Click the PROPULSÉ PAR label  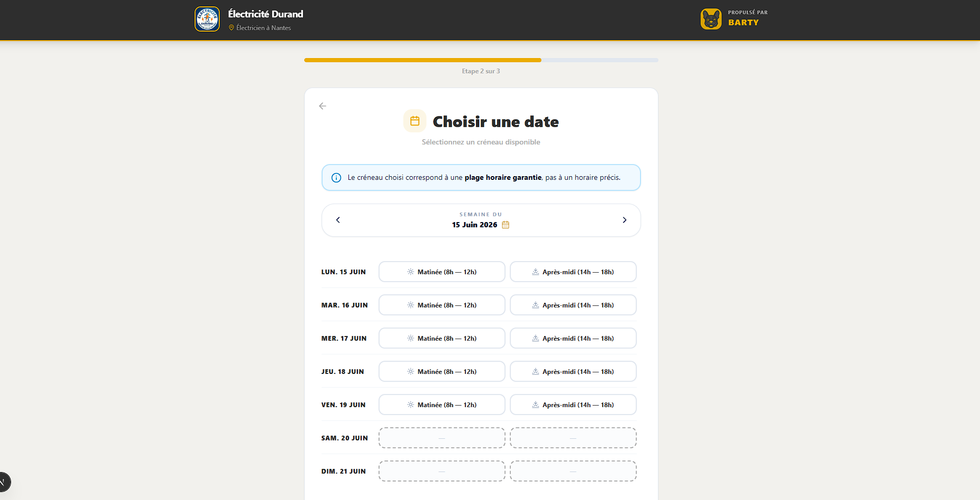coord(748,12)
